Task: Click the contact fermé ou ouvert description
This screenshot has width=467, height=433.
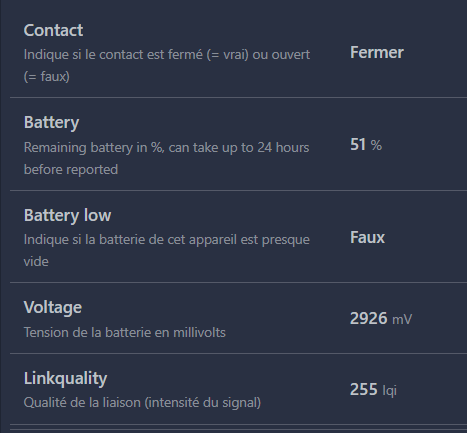Action: click(x=167, y=65)
